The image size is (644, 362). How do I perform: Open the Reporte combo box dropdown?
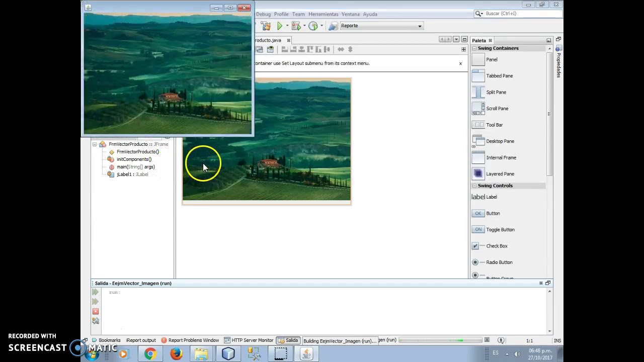click(x=420, y=26)
